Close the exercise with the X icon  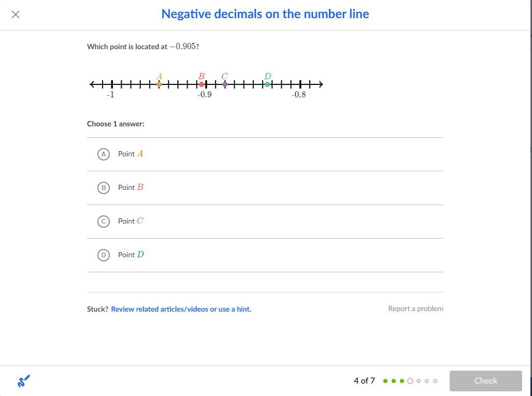tap(16, 14)
